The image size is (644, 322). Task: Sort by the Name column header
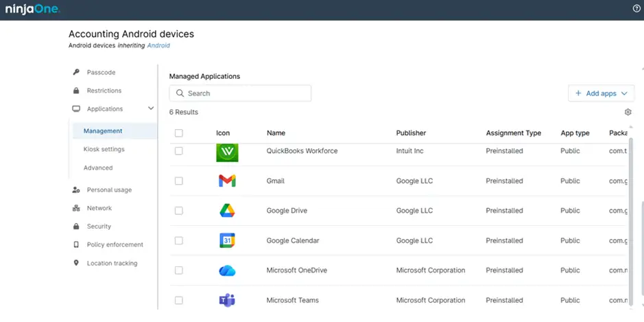click(276, 133)
